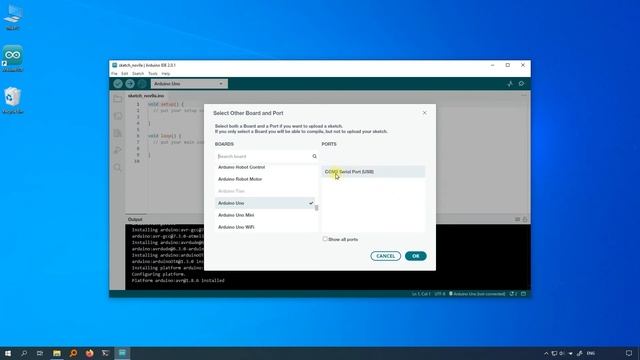Open the Search sidebar icon

click(x=118, y=167)
